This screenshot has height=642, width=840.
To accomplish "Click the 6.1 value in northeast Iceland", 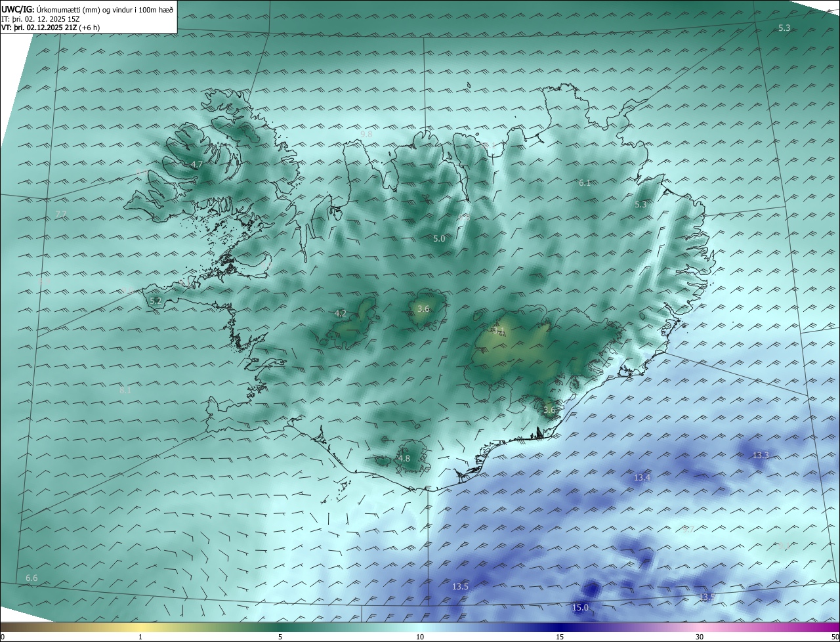I will pos(585,183).
